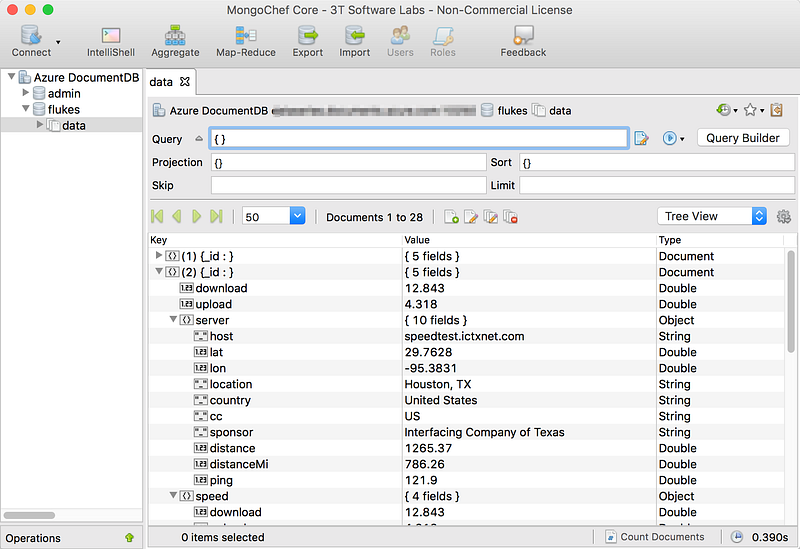Close the data tab

[185, 82]
